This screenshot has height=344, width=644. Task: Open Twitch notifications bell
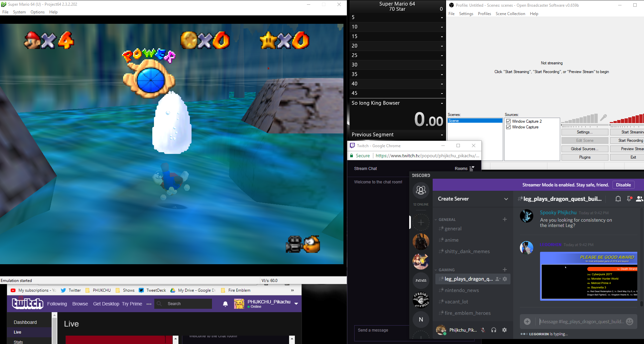click(225, 304)
